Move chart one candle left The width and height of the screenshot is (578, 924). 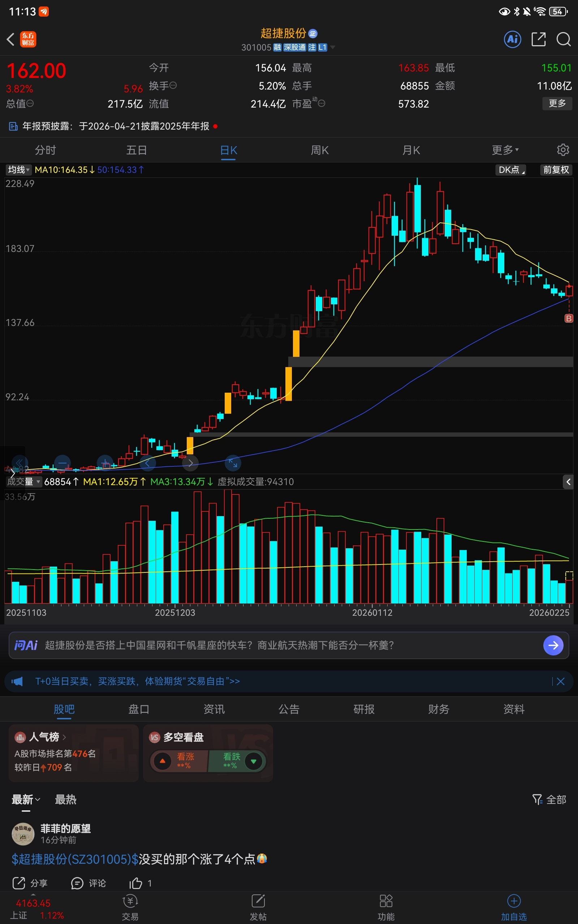click(x=147, y=463)
